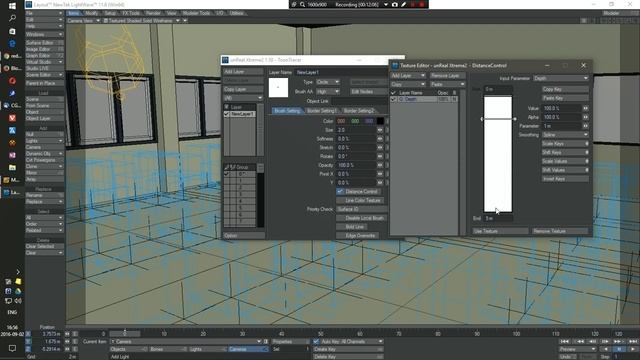
Task: Jump to last frame playback button
Action: (633, 342)
